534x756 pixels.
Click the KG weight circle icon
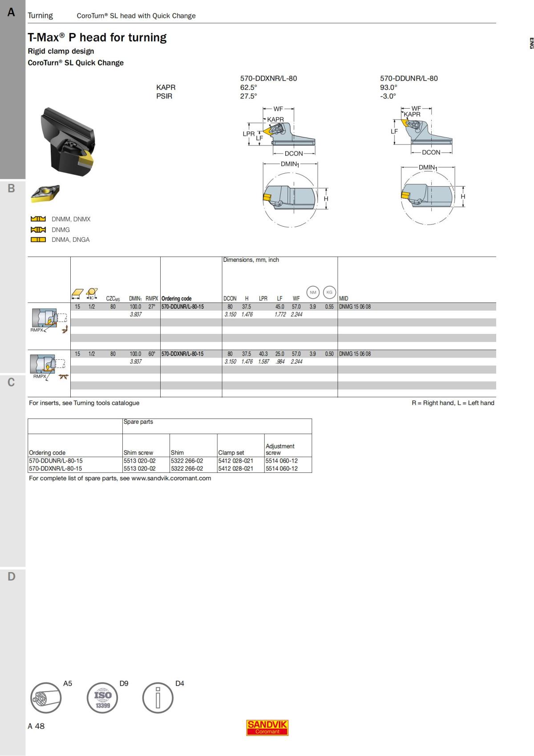tap(329, 292)
